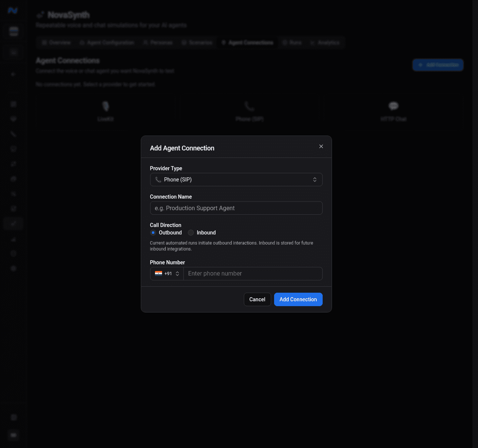This screenshot has width=478, height=448.
Task: Select the Agent Connections tab
Action: [x=248, y=43]
